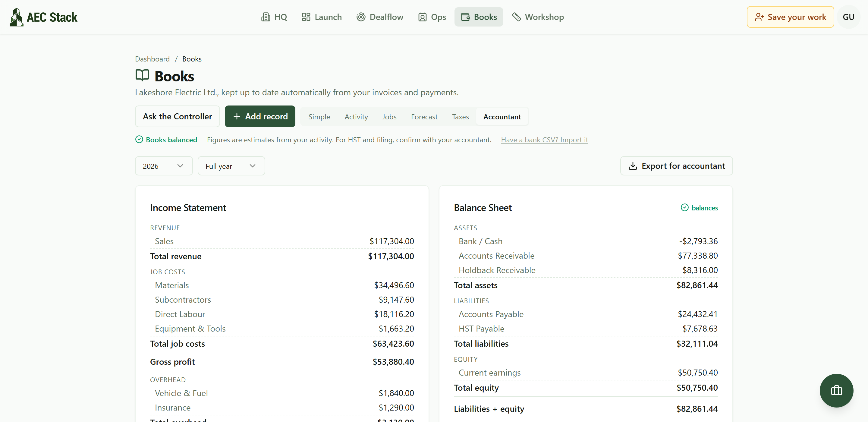Viewport: 868px width, 422px height.
Task: Go to Launch in the top navigation
Action: (322, 17)
